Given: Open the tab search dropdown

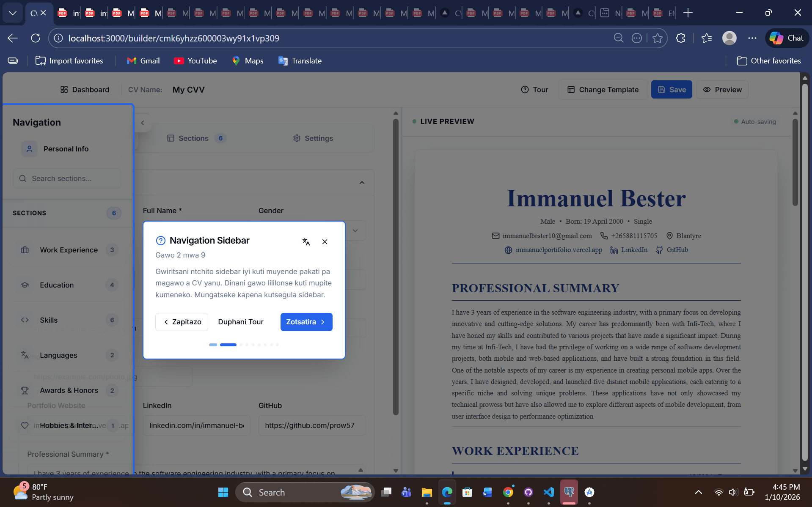Looking at the screenshot, I should tap(13, 13).
